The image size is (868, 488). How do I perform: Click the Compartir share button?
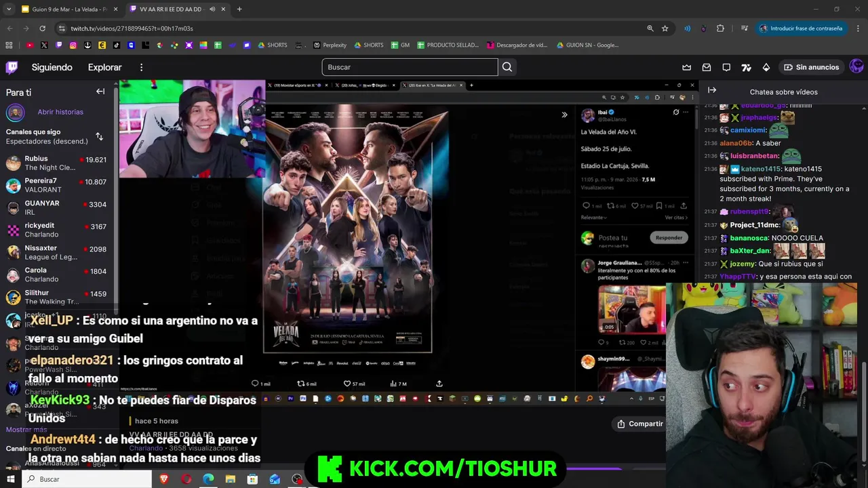639,424
